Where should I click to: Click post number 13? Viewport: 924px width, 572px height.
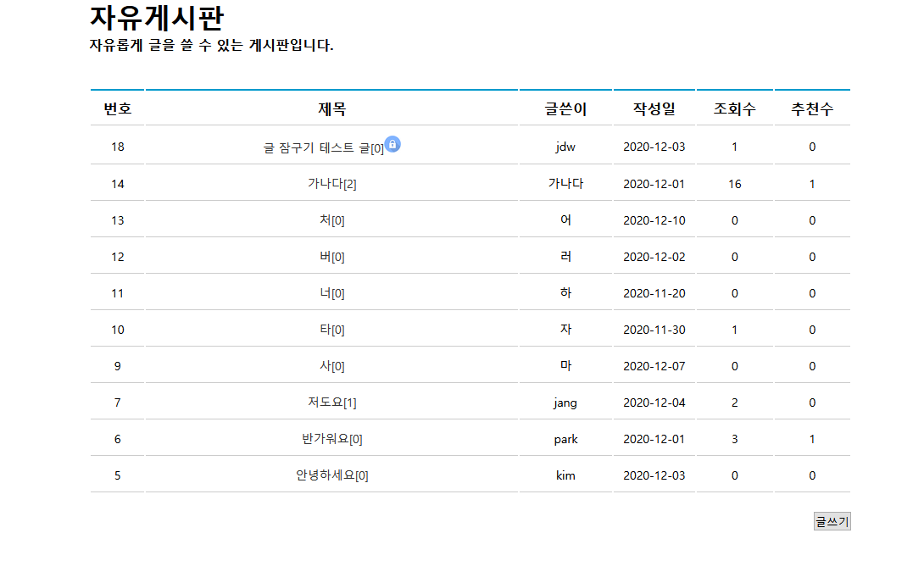point(117,220)
